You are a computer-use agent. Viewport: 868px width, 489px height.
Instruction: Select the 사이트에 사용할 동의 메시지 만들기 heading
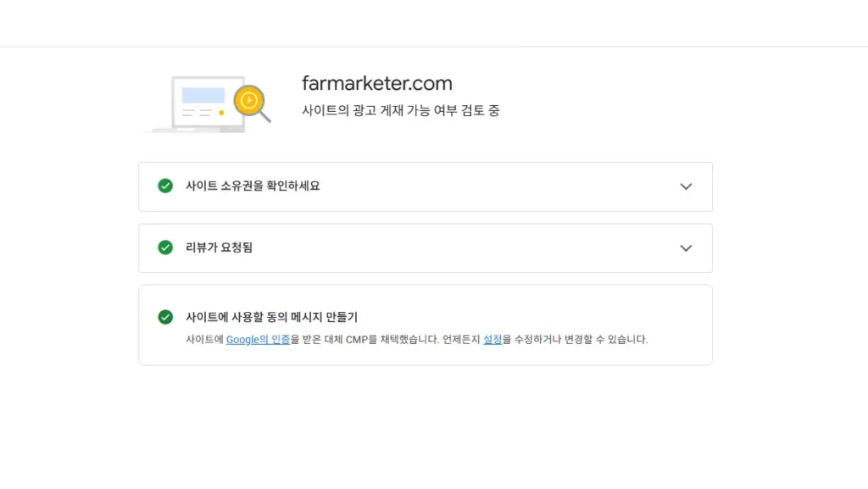pos(271,317)
